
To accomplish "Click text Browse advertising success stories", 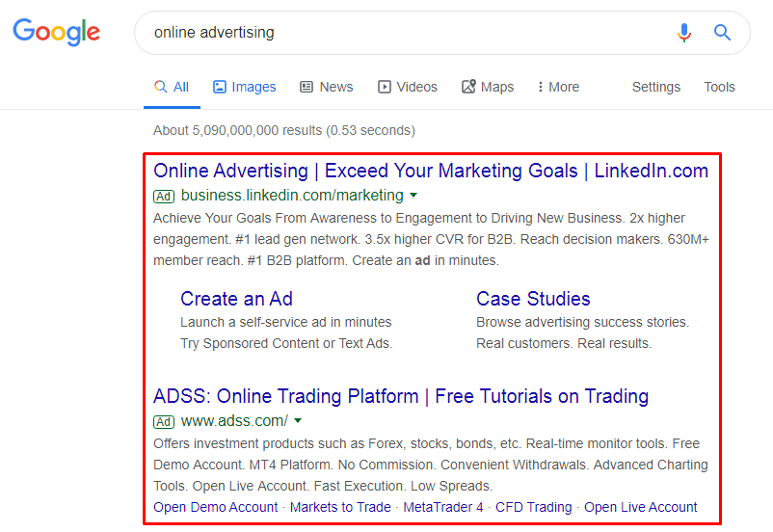I will (583, 323).
